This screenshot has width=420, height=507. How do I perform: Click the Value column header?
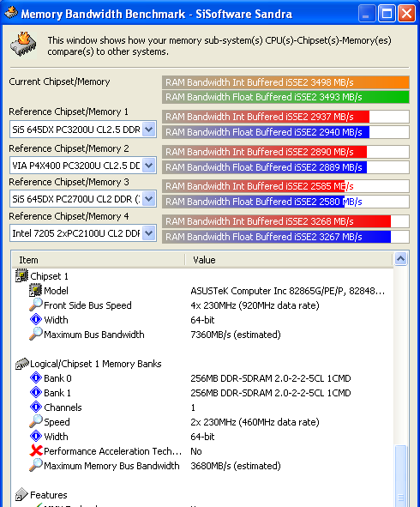pyautogui.click(x=289, y=260)
